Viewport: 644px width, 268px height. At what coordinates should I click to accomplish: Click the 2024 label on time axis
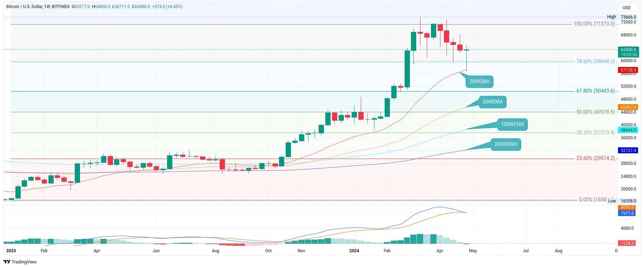354,251
